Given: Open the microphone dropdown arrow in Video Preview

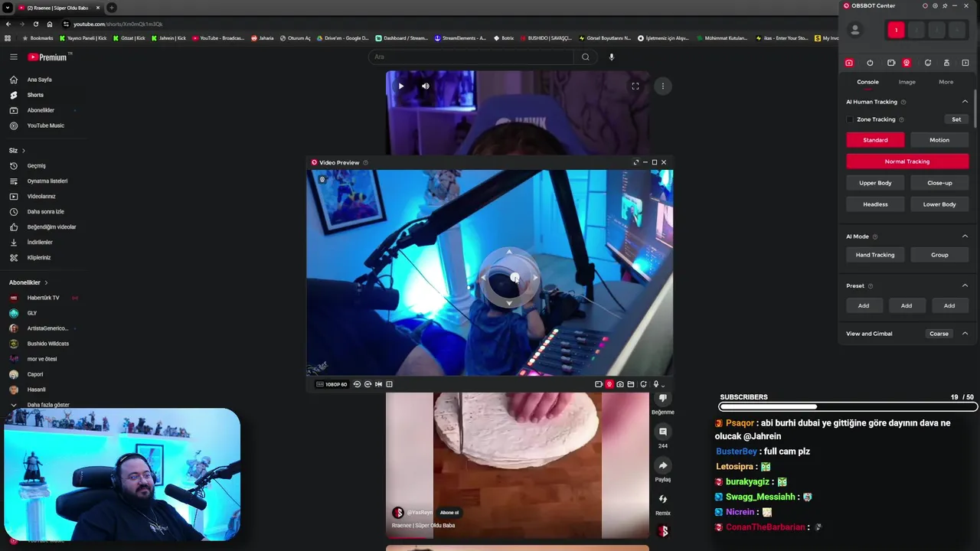Looking at the screenshot, I should [x=663, y=386].
